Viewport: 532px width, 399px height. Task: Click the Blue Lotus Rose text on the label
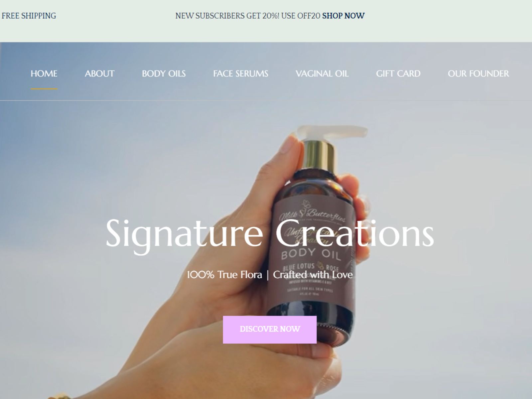311,267
